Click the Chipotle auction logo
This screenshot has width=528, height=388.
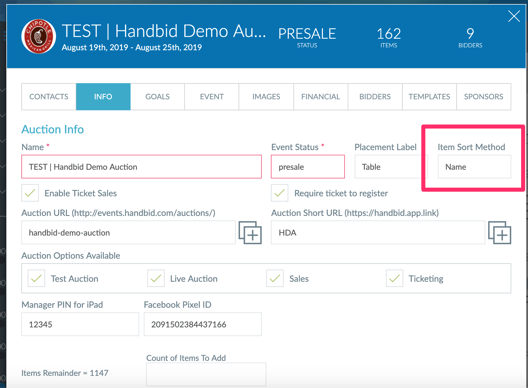click(x=38, y=36)
